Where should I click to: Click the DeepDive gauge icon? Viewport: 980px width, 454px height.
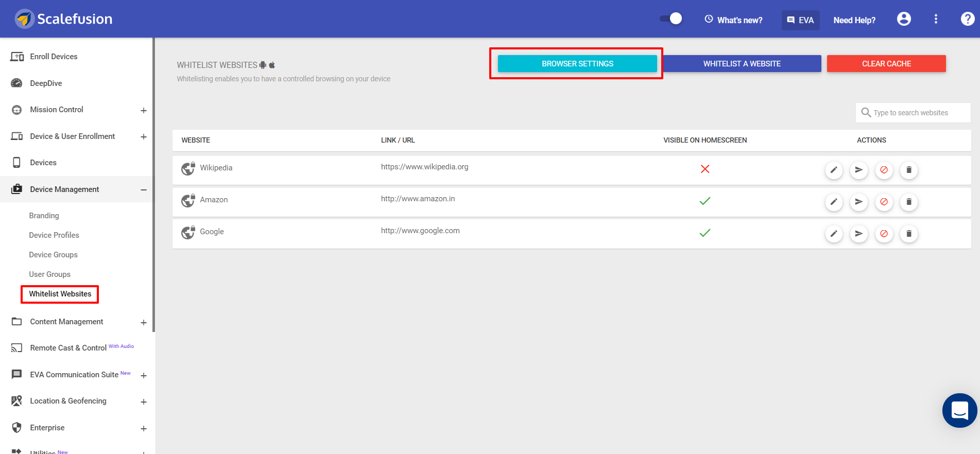click(x=17, y=83)
